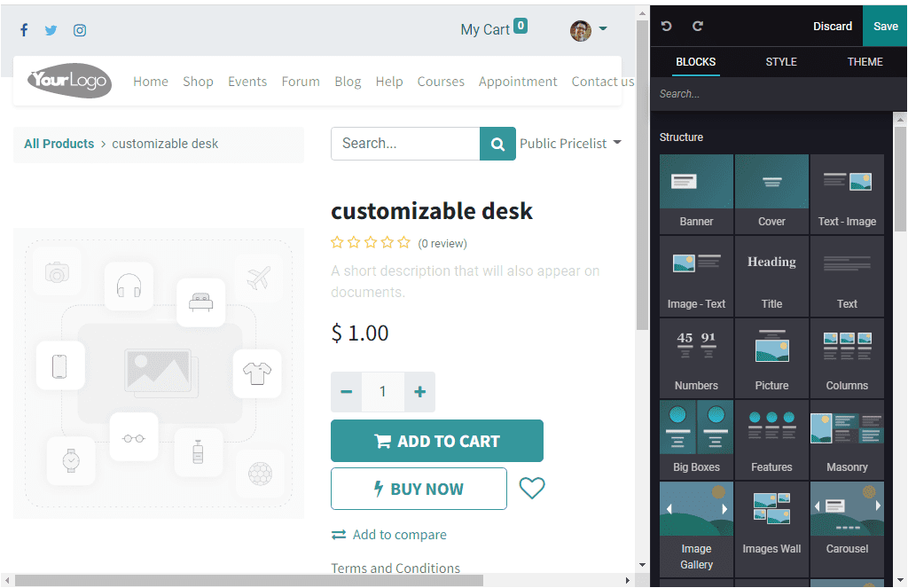Open the THEME tab
Image resolution: width=908 pixels, height=588 pixels.
point(865,62)
